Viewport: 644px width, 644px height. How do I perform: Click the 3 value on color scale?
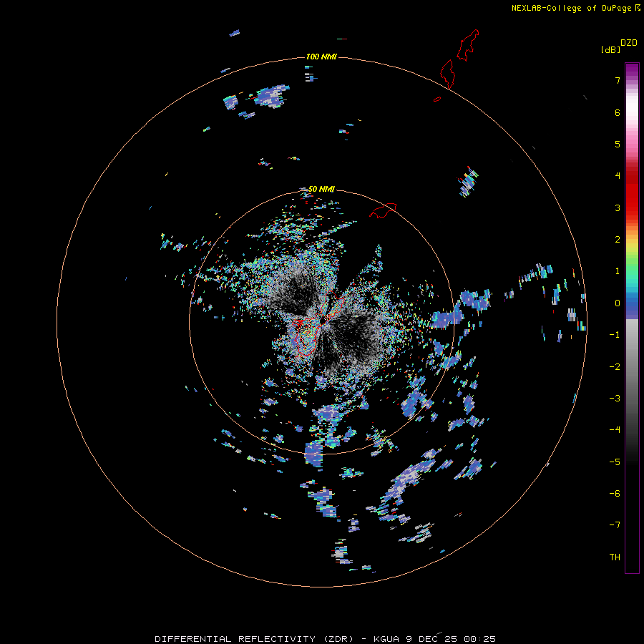pyautogui.click(x=618, y=208)
